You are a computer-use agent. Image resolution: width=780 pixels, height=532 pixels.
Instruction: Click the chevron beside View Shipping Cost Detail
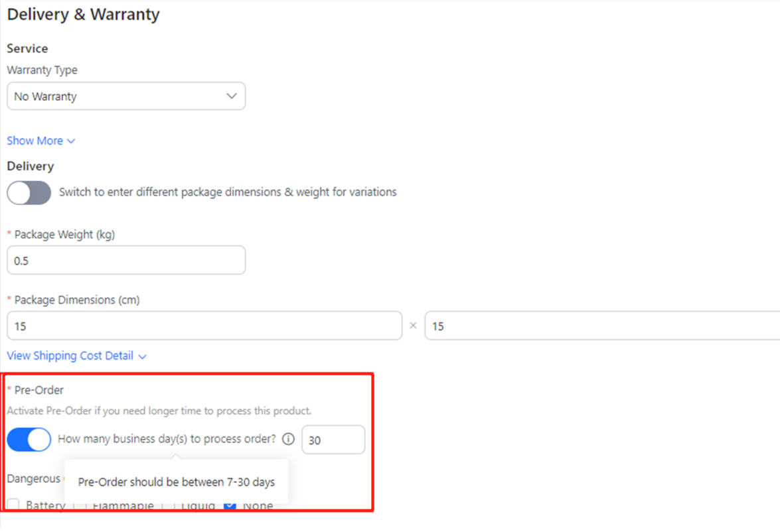point(142,356)
